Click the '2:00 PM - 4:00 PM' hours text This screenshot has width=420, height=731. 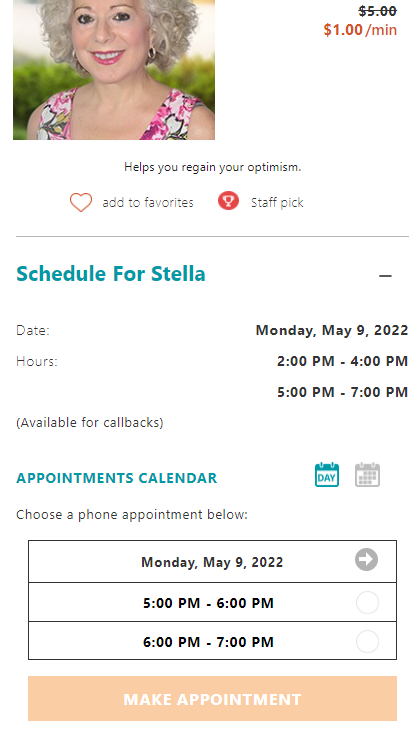[343, 361]
